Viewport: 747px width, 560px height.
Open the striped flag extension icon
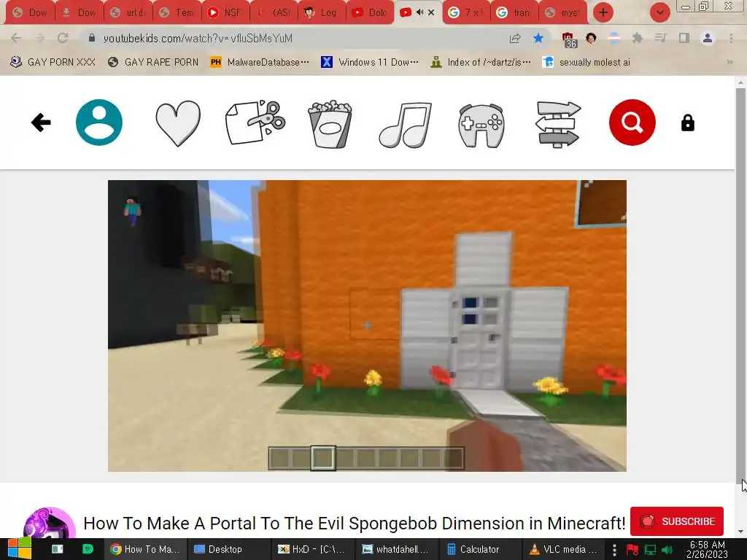pos(614,38)
